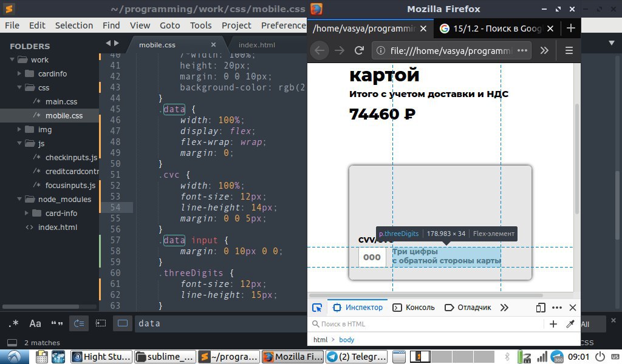Toggle highlight matches option
The width and height of the screenshot is (622, 364).
coord(123,323)
